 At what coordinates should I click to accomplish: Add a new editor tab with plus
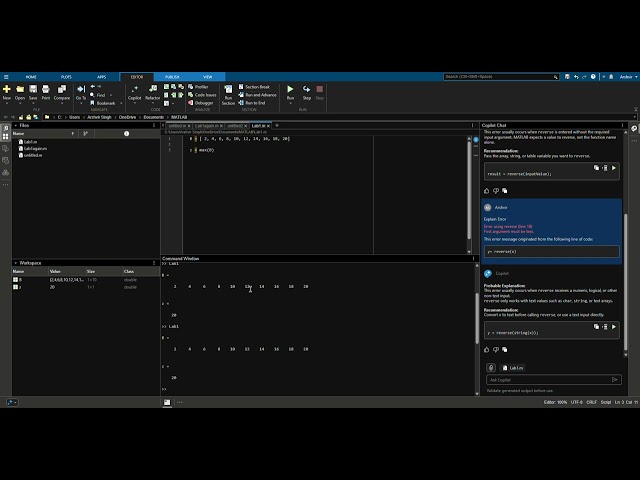click(277, 125)
